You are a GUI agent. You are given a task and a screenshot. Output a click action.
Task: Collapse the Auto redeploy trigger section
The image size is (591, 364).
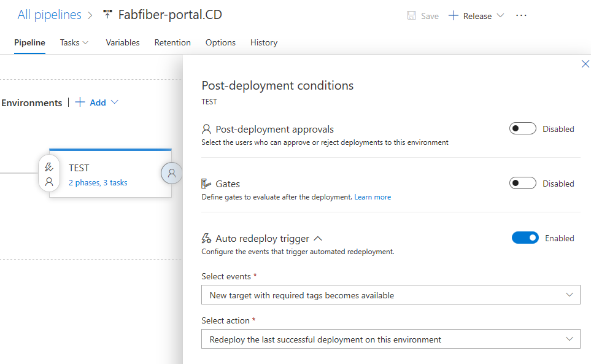point(318,238)
